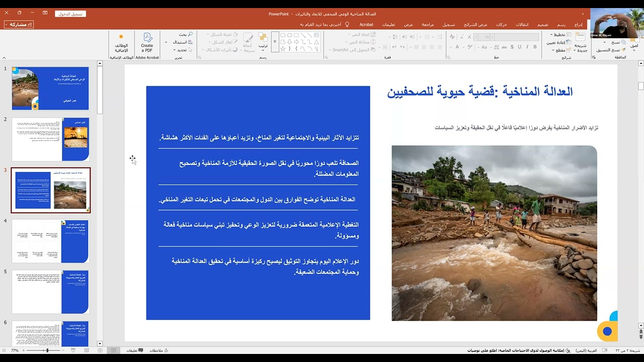Open the Design (تصميم) tab
Viewport: 644px width, 362px height.
click(x=543, y=24)
